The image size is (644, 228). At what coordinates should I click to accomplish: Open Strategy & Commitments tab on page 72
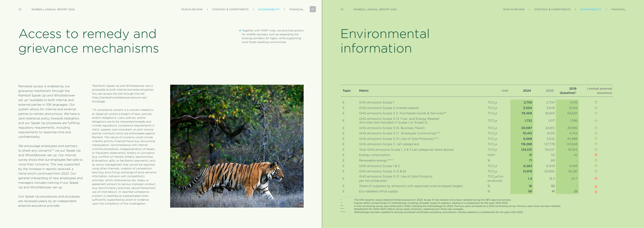tap(230, 10)
